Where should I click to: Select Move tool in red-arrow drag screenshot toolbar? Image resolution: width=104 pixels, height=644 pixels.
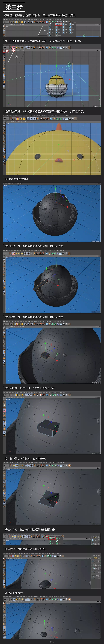[x=14, y=466]
